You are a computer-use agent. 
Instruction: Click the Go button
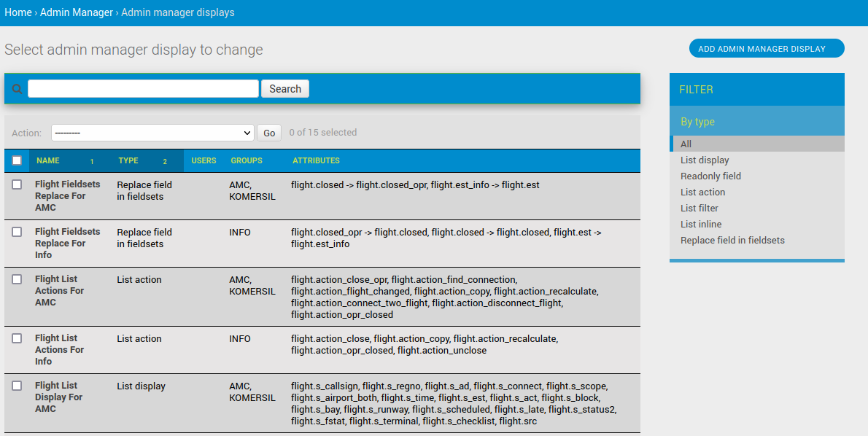tap(269, 133)
